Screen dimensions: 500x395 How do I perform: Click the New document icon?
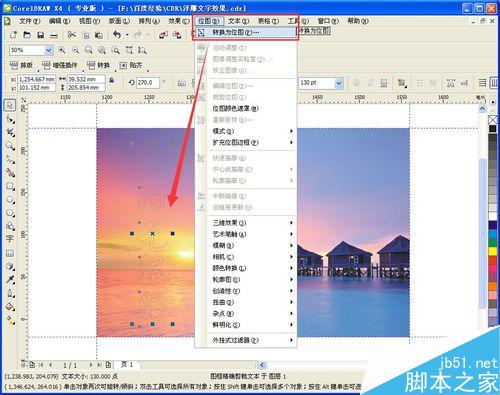point(13,35)
